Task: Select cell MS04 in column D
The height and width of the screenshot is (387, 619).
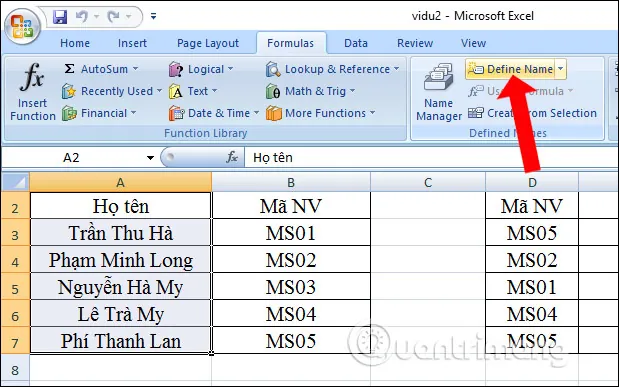Action: [532, 314]
